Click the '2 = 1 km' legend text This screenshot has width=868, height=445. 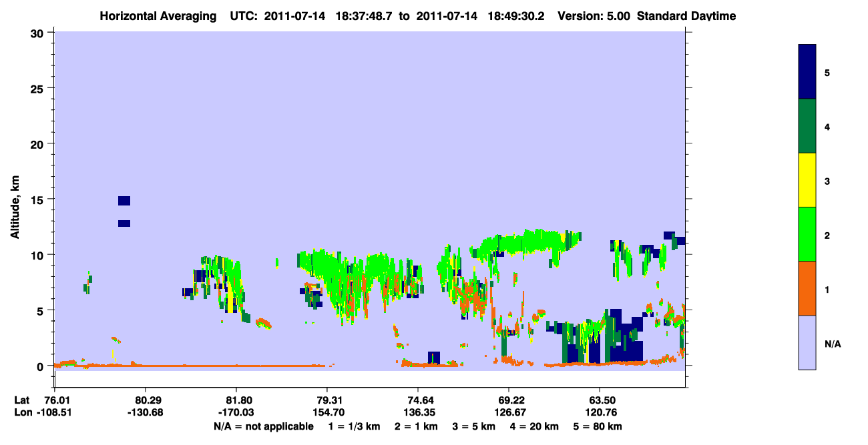pyautogui.click(x=416, y=426)
